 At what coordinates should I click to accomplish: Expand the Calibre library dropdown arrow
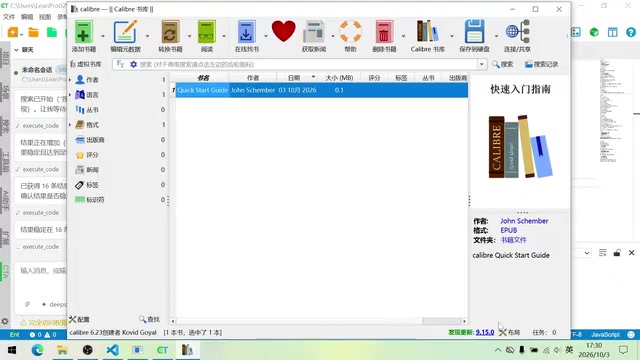click(452, 36)
